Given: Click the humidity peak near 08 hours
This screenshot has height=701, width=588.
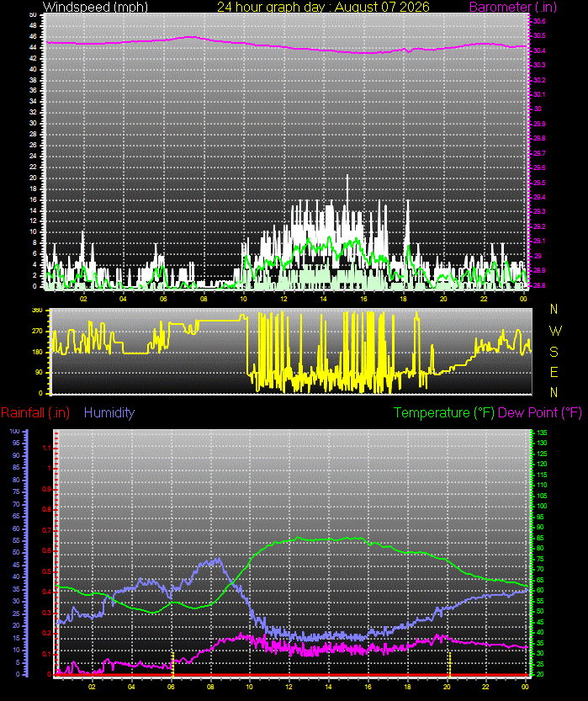Looking at the screenshot, I should [218, 559].
